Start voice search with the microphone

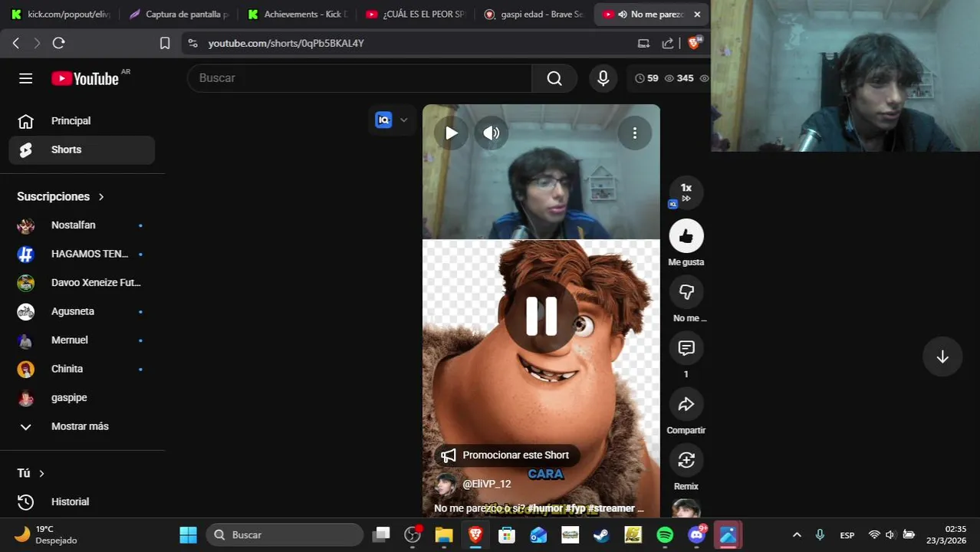[x=603, y=78]
